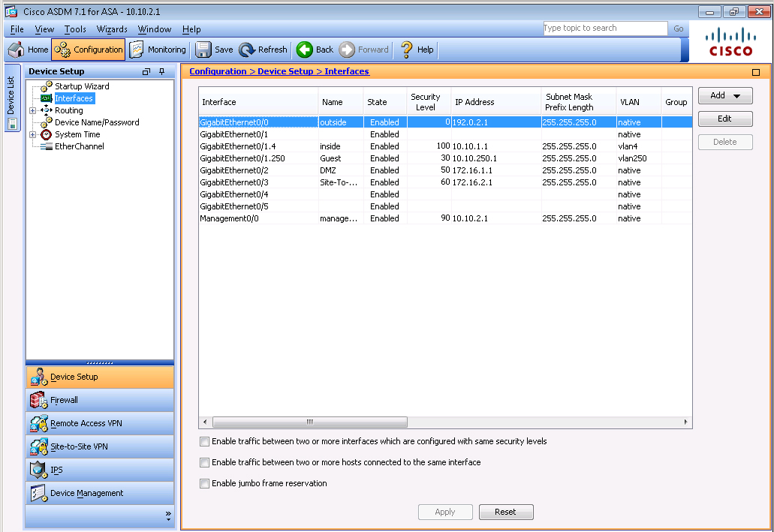Enable jumbo frame reservation checkbox
The width and height of the screenshot is (774, 532).
(204, 484)
